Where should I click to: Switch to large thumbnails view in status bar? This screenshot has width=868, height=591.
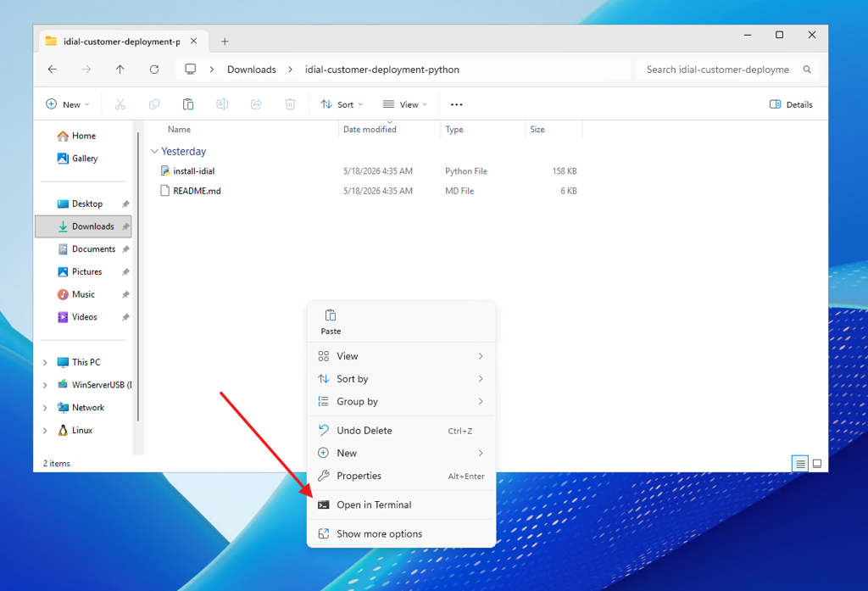pyautogui.click(x=817, y=464)
